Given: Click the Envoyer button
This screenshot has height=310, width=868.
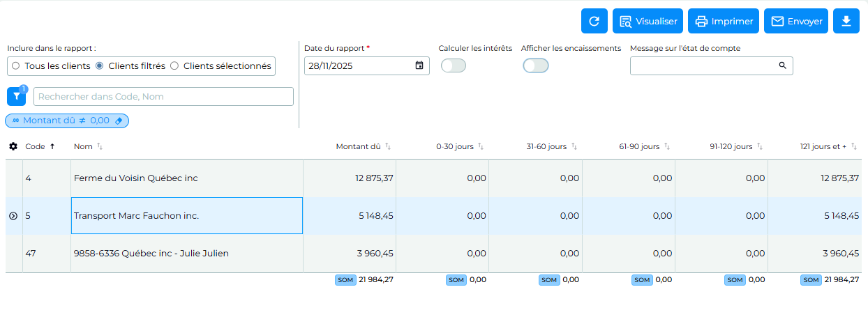Looking at the screenshot, I should click(x=796, y=21).
